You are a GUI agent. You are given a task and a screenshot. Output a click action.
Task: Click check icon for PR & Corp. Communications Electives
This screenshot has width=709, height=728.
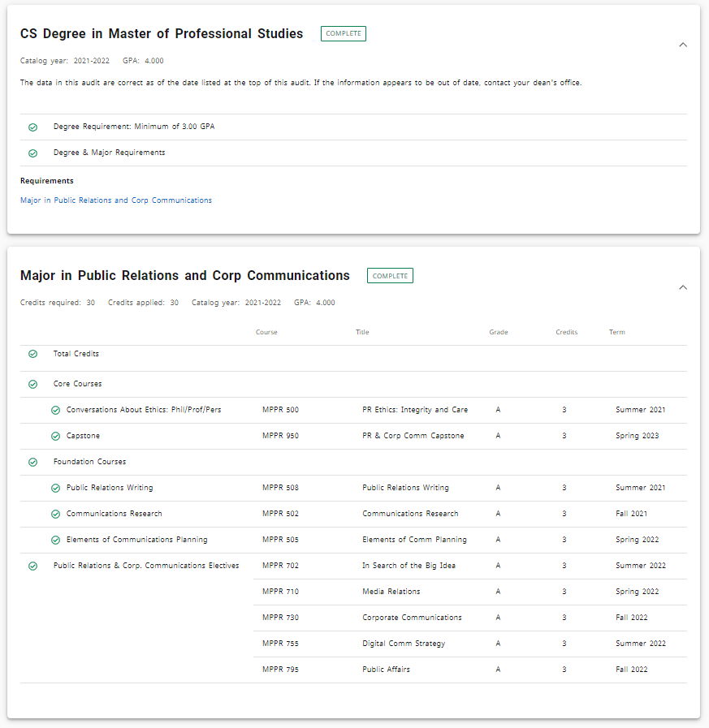(33, 566)
